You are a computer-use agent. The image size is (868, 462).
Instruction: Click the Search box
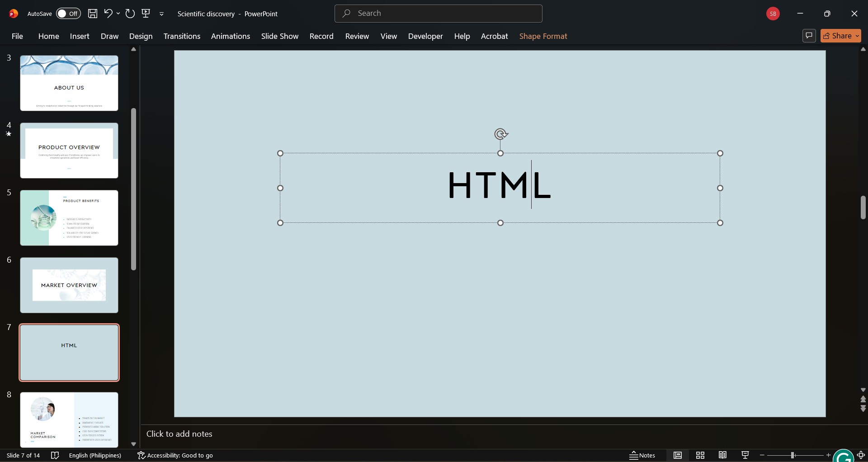pyautogui.click(x=438, y=14)
